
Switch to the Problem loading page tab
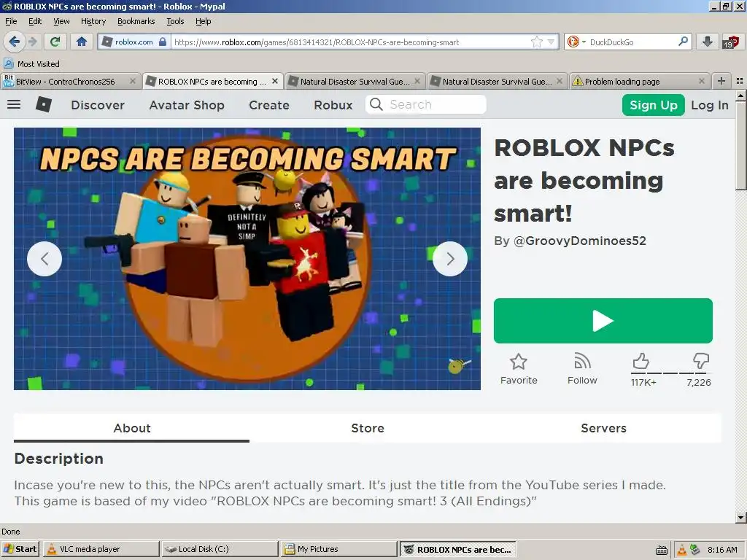(622, 82)
